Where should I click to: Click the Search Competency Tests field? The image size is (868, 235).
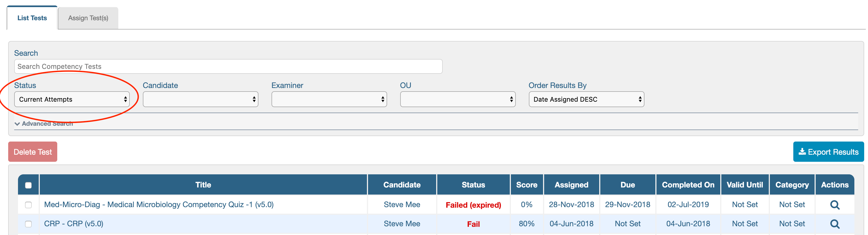(x=228, y=66)
